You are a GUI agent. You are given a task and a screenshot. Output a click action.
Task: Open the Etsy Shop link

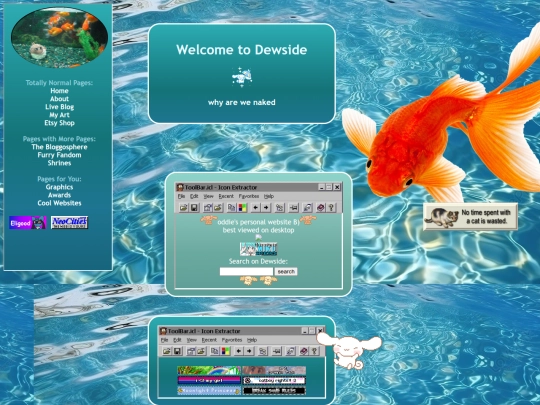point(59,123)
